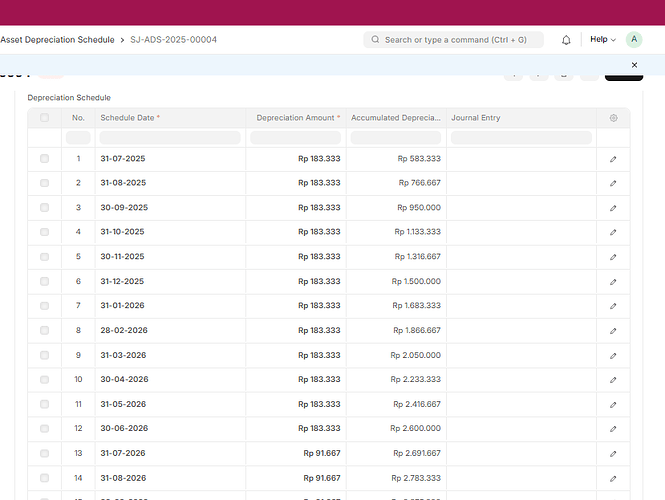Select accumulated value Rp 1.500.000
Screen dimensions: 665x500
point(416,282)
